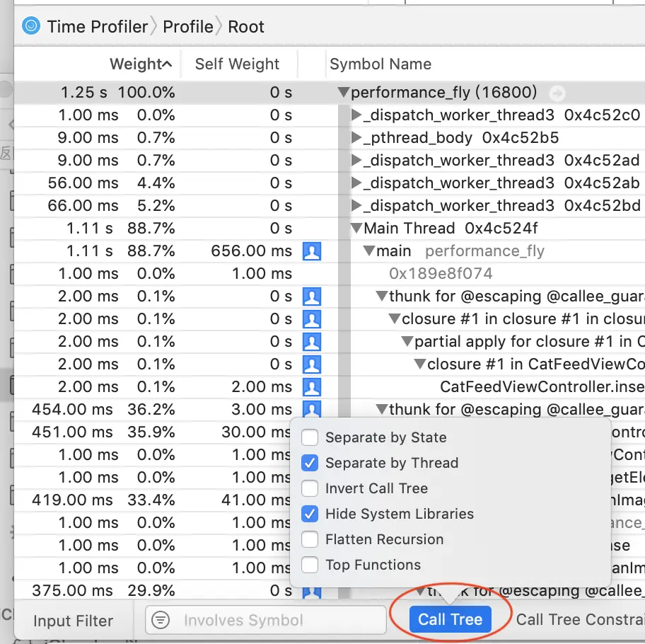Click the 56.00 ms 4.4% weight cell
645x644 pixels.
point(111,183)
